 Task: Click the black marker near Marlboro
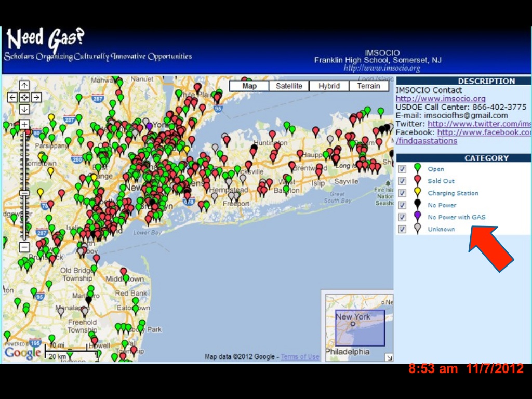click(89, 301)
